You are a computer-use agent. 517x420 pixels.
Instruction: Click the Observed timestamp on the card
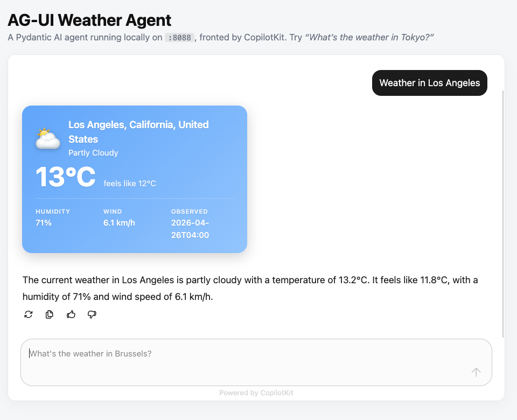(x=190, y=229)
